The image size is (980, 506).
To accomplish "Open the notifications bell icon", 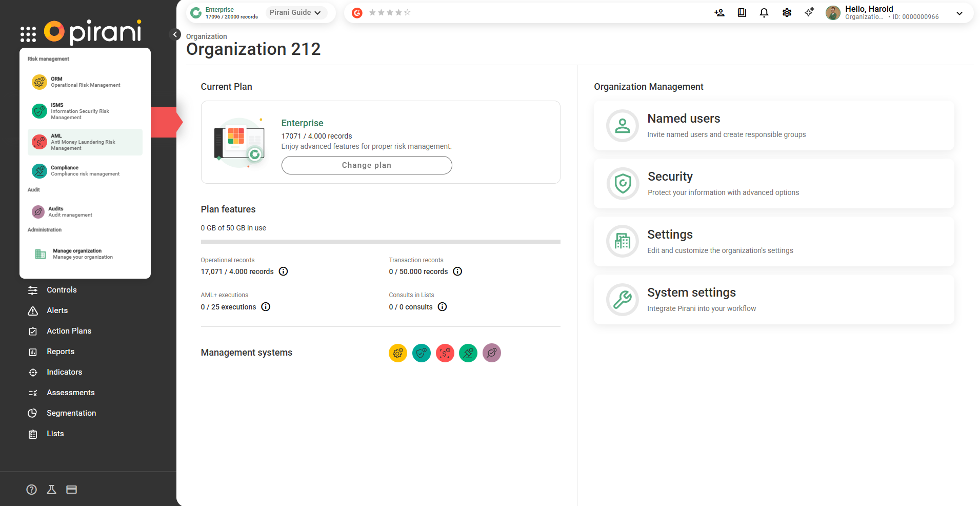I will [764, 13].
